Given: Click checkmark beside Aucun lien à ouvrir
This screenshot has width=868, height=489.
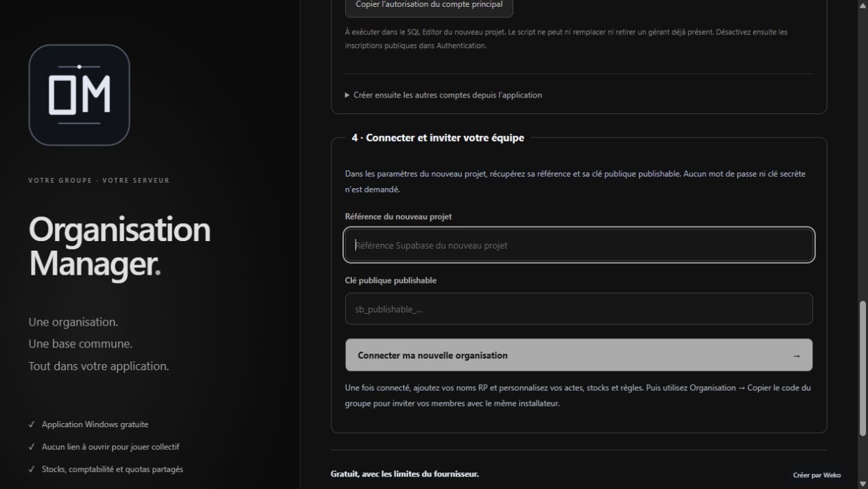Looking at the screenshot, I should click(32, 447).
